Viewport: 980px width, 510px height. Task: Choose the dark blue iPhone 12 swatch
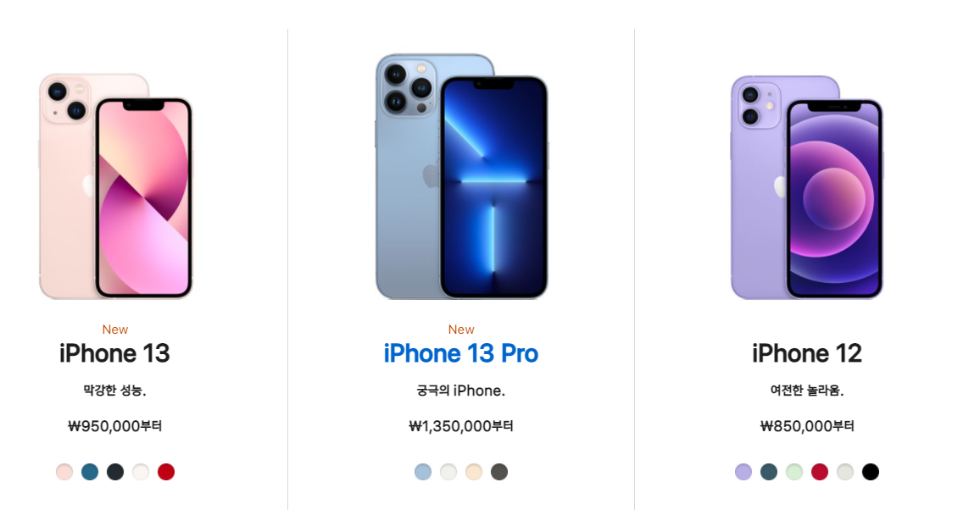[x=769, y=472]
